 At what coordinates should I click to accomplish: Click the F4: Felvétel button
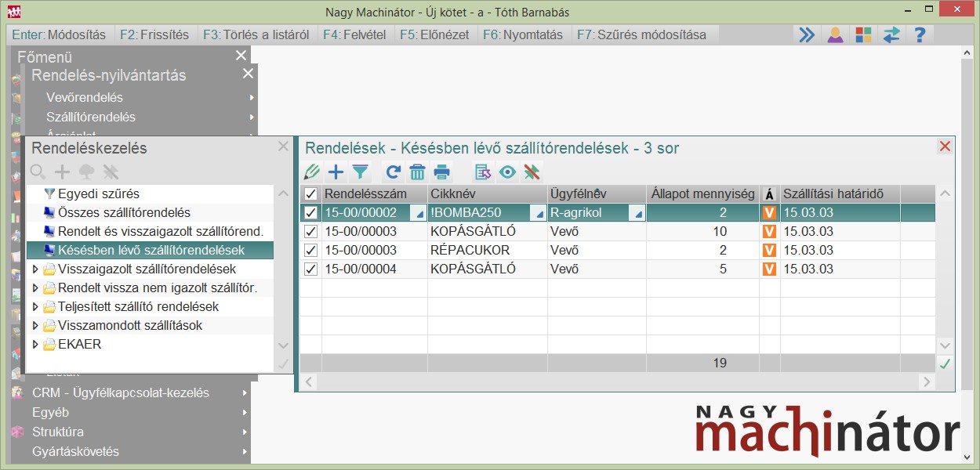pyautogui.click(x=354, y=34)
